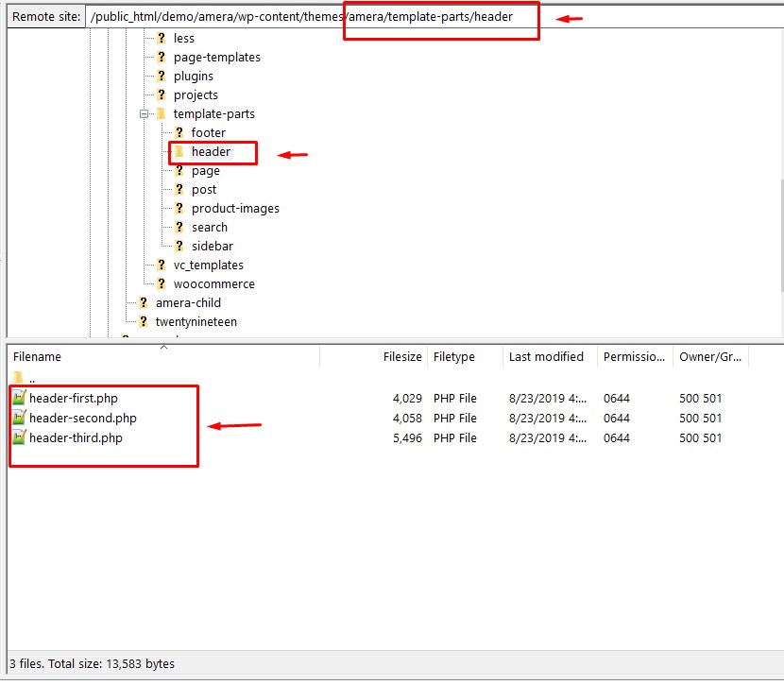Select the search folder in the tree
The image size is (784, 685).
coord(210,227)
